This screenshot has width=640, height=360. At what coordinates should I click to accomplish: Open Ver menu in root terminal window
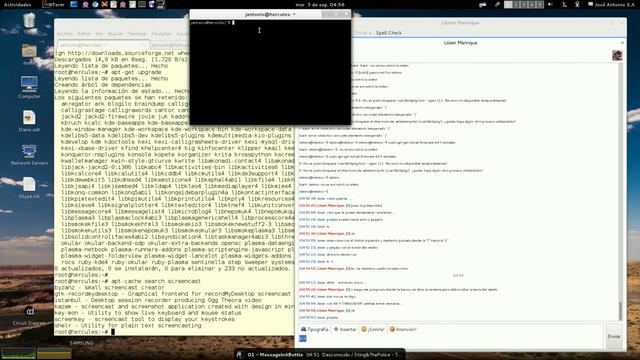pos(99,34)
